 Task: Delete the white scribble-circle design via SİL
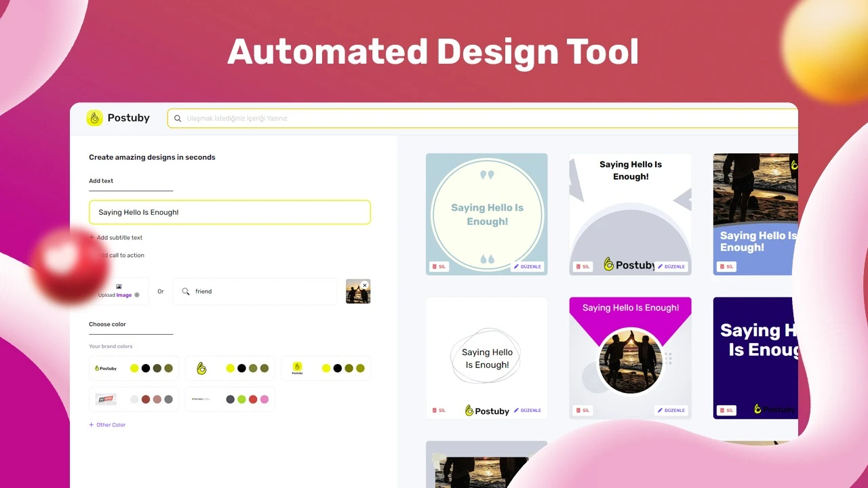(439, 410)
